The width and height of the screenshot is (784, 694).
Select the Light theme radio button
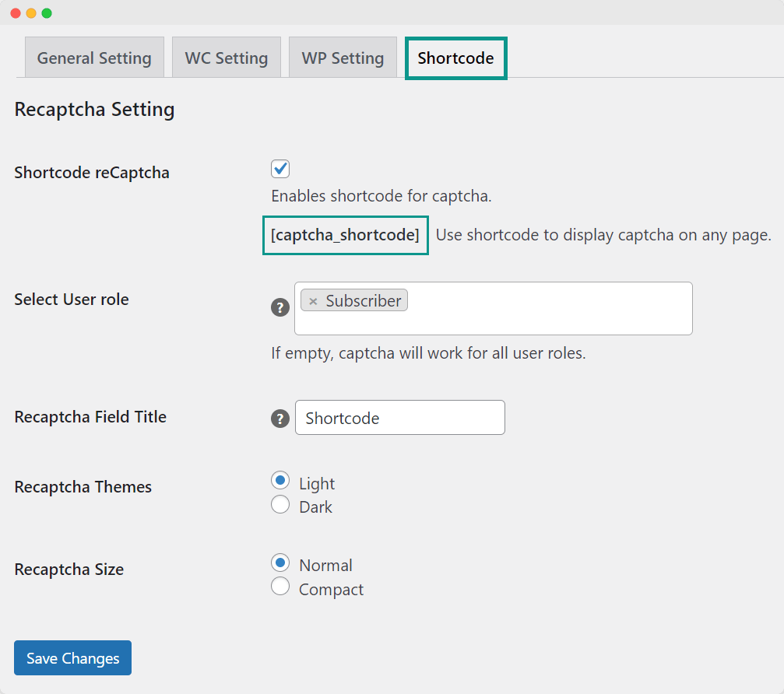tap(280, 479)
